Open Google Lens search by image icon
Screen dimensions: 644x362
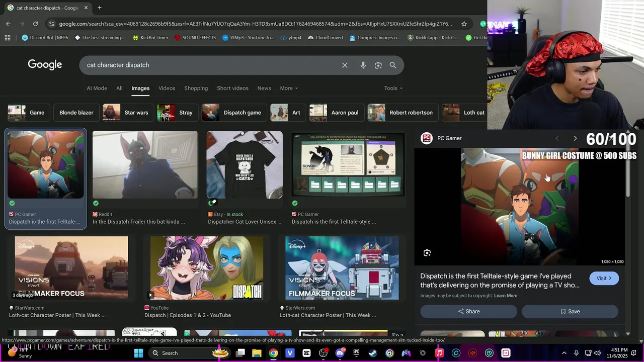point(378,65)
